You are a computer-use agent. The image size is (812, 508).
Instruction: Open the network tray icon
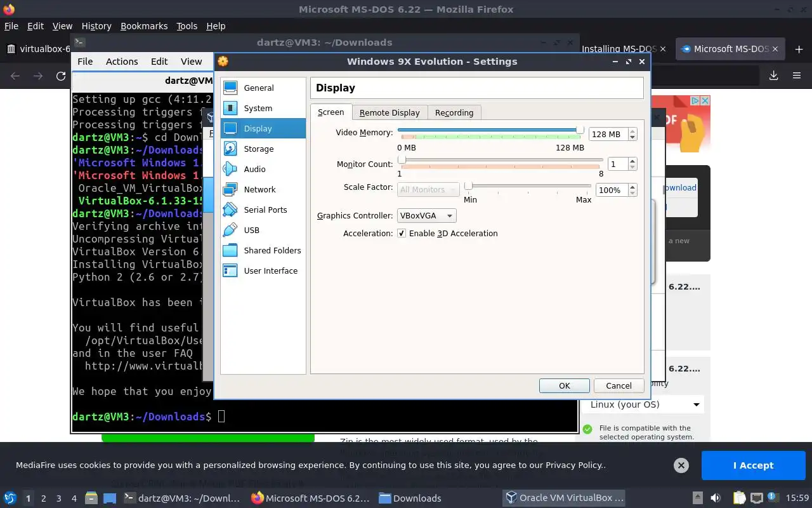click(x=756, y=498)
